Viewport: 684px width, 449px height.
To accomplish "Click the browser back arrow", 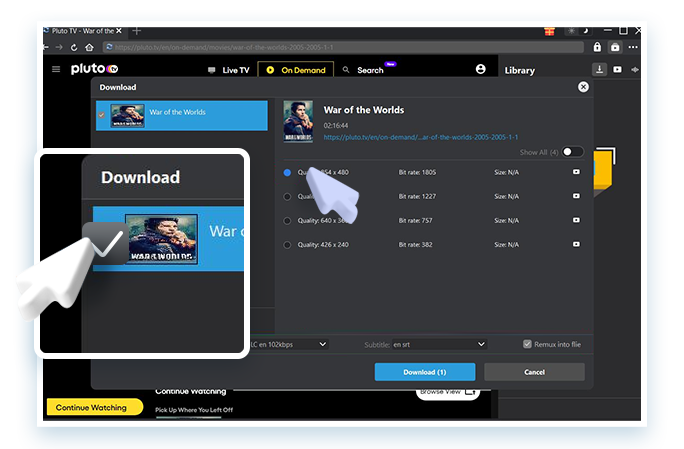I will 46,47.
